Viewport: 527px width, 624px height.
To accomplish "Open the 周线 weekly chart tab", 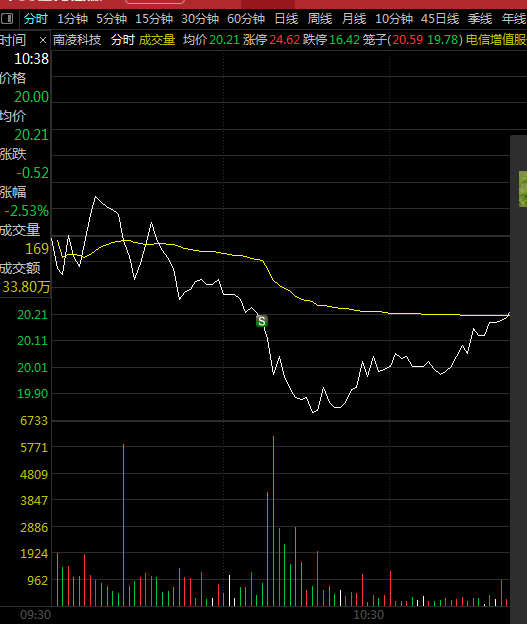I will 320,19.
